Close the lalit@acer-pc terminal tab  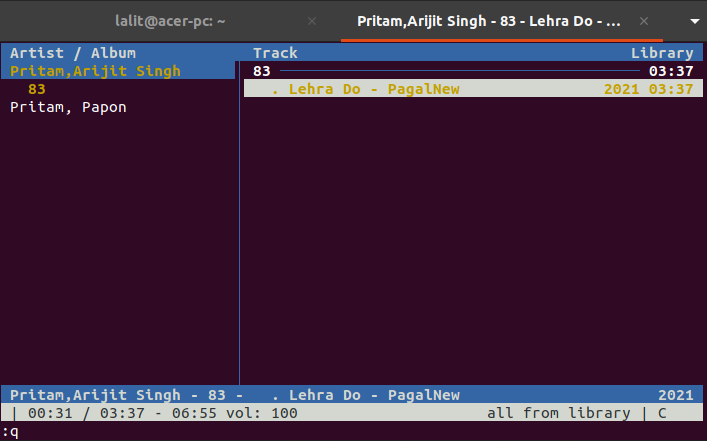[x=312, y=20]
